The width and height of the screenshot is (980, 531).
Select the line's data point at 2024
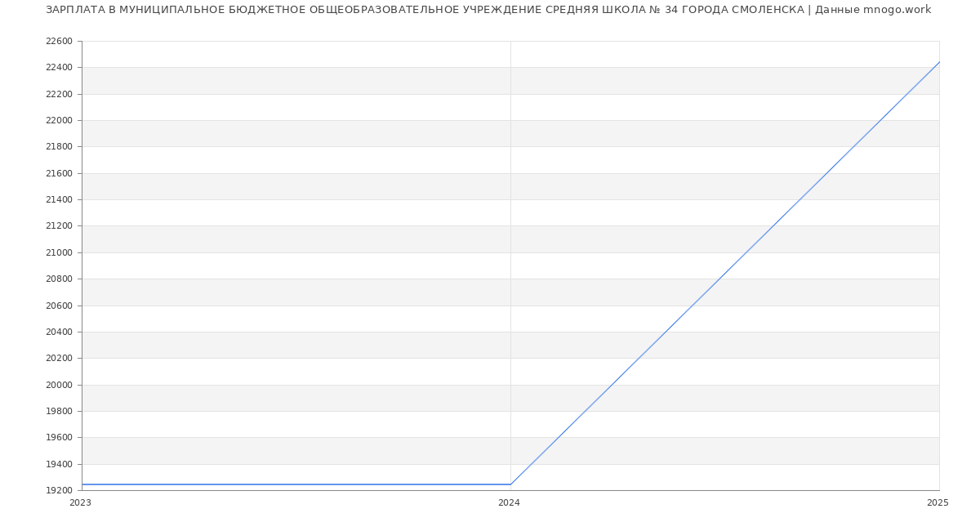coord(510,484)
